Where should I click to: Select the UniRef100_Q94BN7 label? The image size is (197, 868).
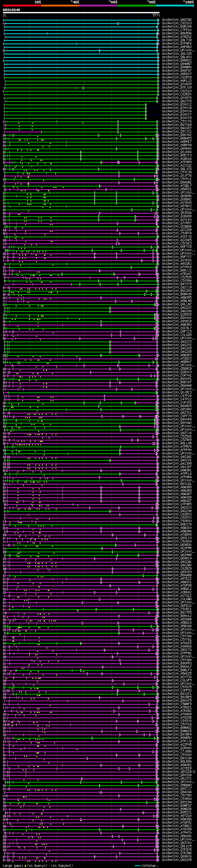177,64
